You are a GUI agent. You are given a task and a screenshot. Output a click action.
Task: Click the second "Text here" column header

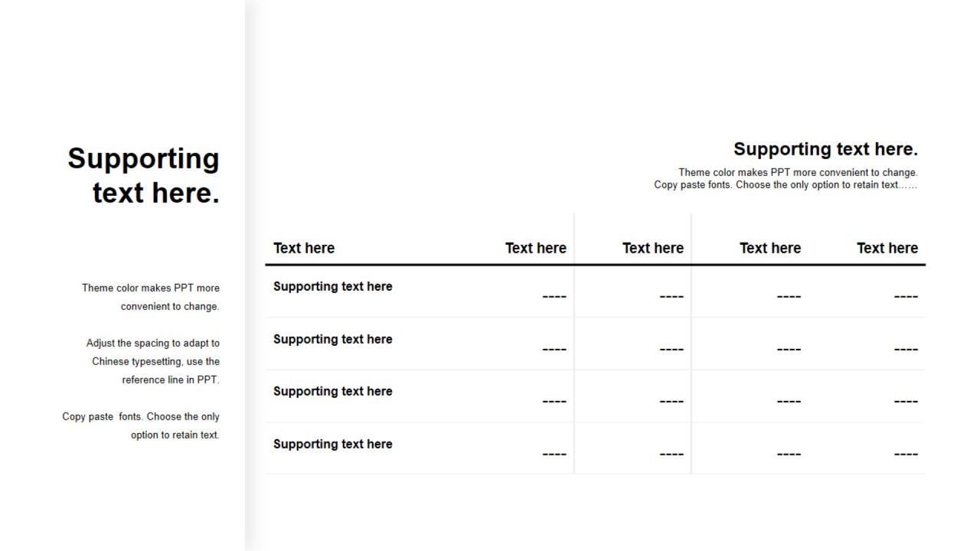pos(535,248)
